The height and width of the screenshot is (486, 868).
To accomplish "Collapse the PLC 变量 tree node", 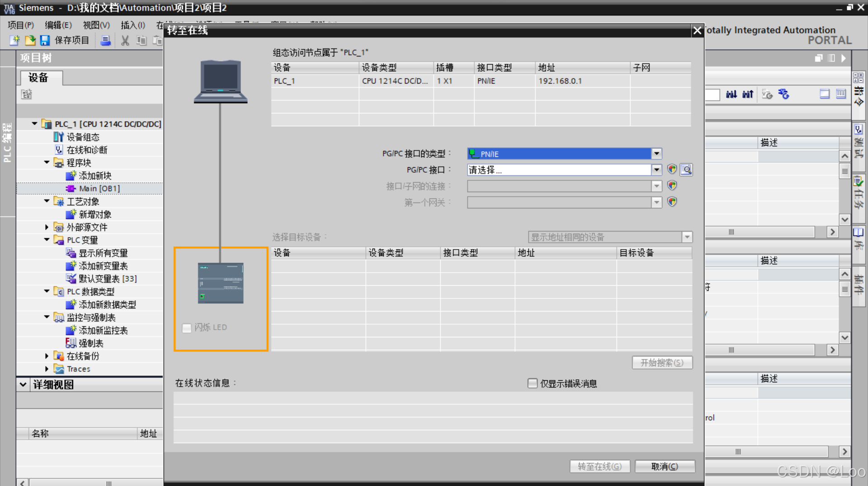I will pos(47,240).
